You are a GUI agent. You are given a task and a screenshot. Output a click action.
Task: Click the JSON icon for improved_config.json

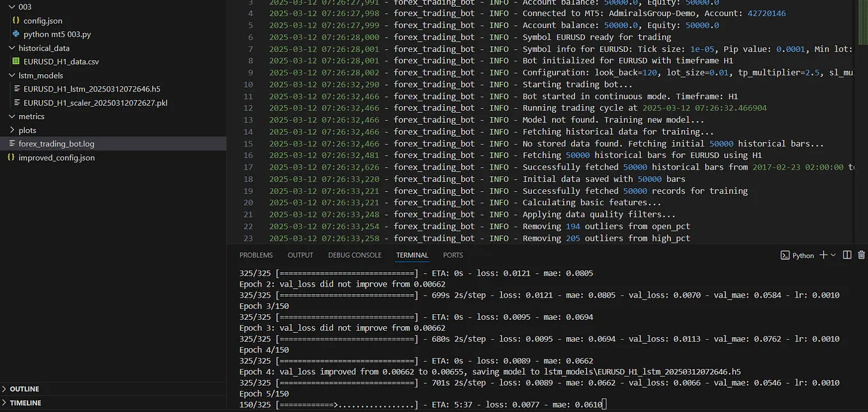(12, 157)
